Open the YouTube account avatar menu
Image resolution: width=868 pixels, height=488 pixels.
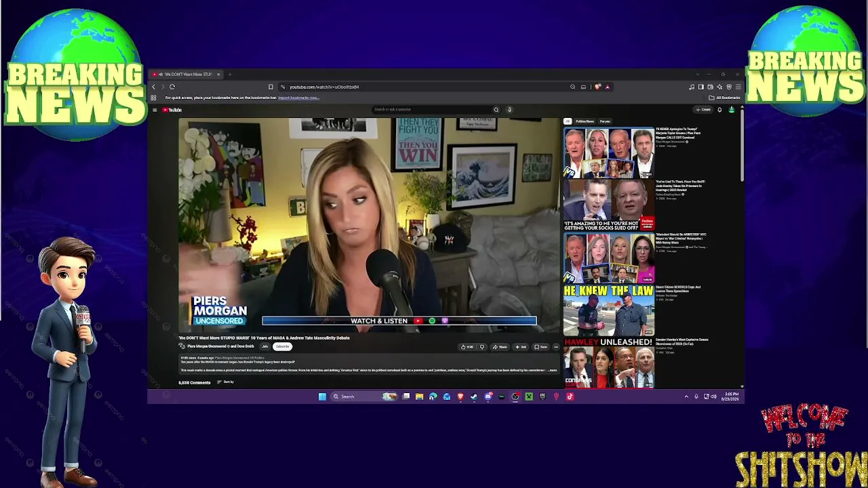pyautogui.click(x=731, y=110)
